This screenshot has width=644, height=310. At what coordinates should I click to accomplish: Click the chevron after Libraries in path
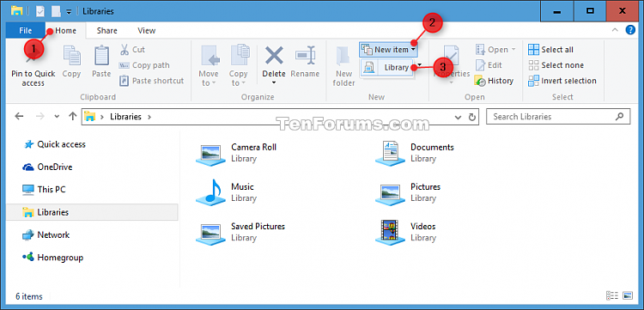pos(149,117)
